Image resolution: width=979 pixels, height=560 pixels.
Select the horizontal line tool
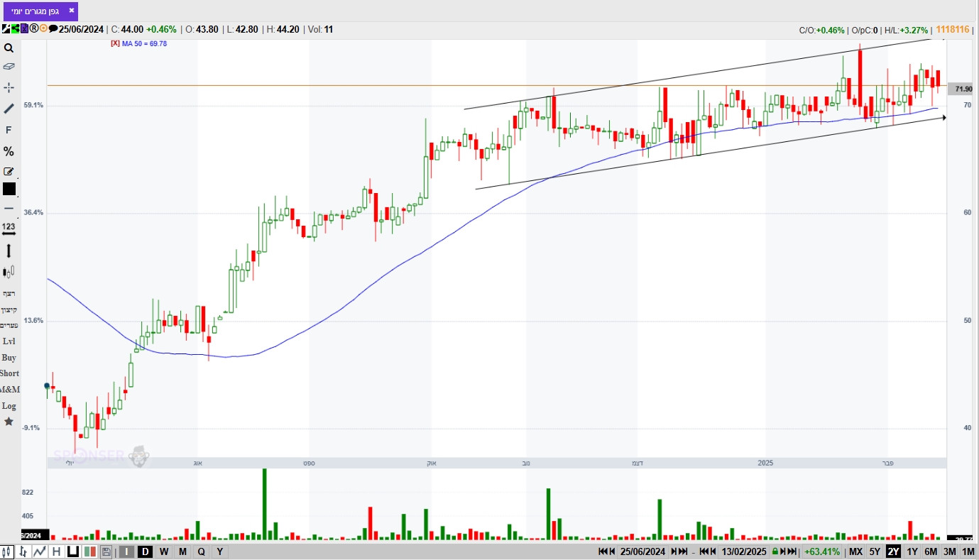tap(9, 208)
